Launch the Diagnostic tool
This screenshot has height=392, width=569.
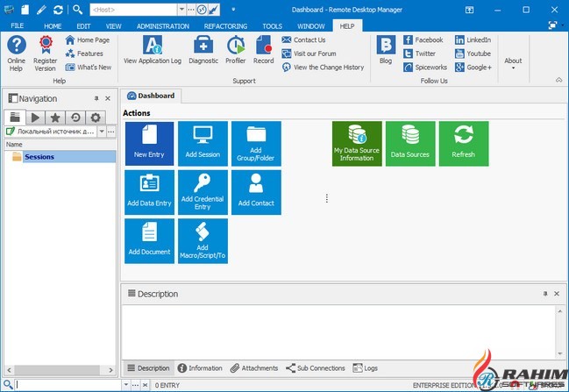point(203,50)
